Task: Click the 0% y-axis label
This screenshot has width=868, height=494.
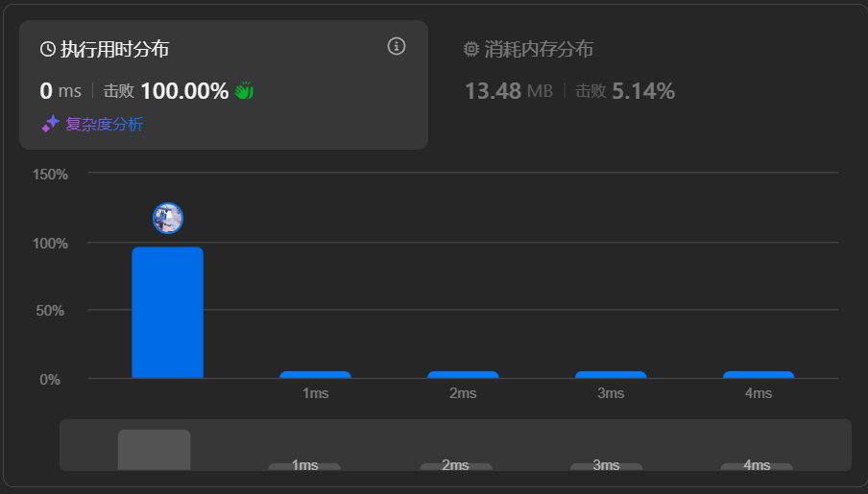Action: [50, 380]
